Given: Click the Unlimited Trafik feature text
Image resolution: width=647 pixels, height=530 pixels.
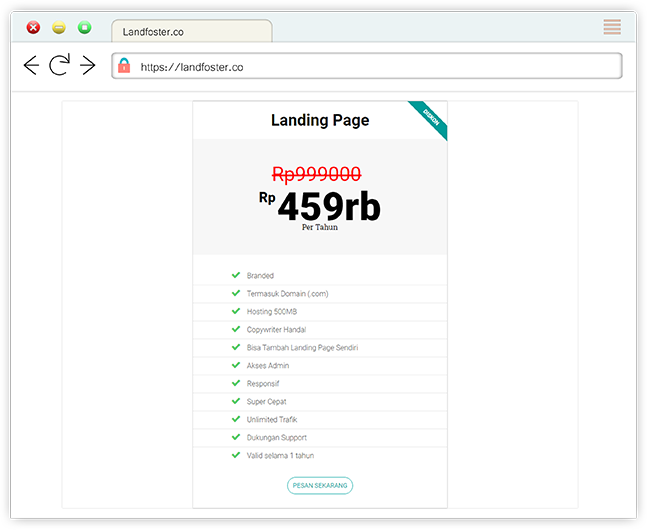Looking at the screenshot, I should tap(272, 420).
